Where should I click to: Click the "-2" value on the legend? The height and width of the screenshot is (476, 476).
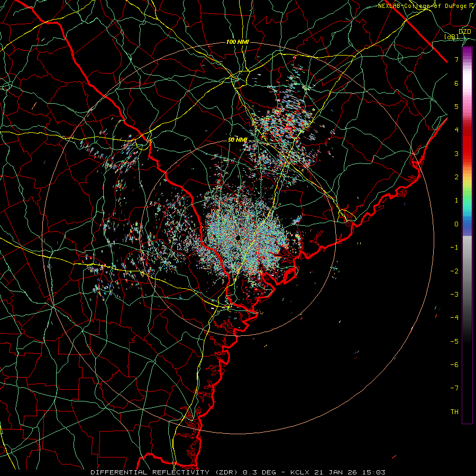click(454, 271)
